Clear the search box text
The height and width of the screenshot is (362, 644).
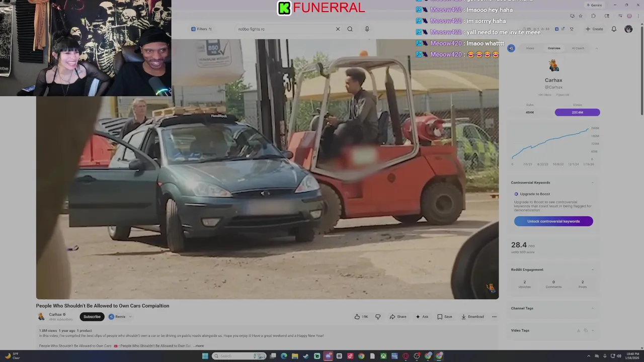coord(338,29)
